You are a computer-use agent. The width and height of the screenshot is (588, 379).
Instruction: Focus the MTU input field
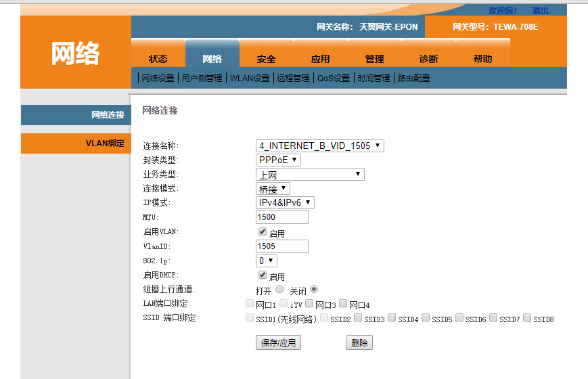[x=282, y=217]
